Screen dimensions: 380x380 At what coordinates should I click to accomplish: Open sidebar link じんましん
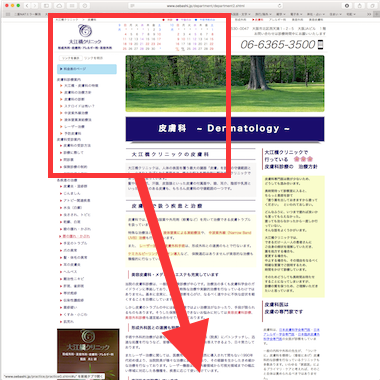tap(72, 193)
